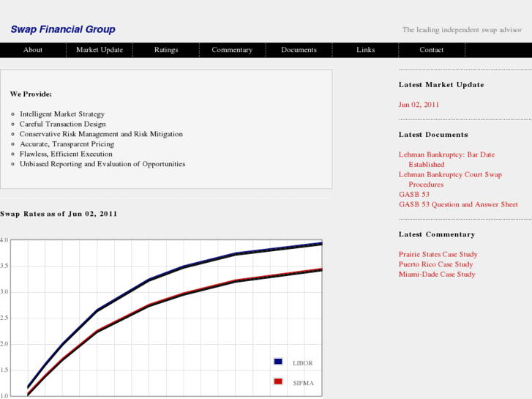Click the tagline 'The leading independent swap advisor'
532x399 pixels.
(x=462, y=30)
